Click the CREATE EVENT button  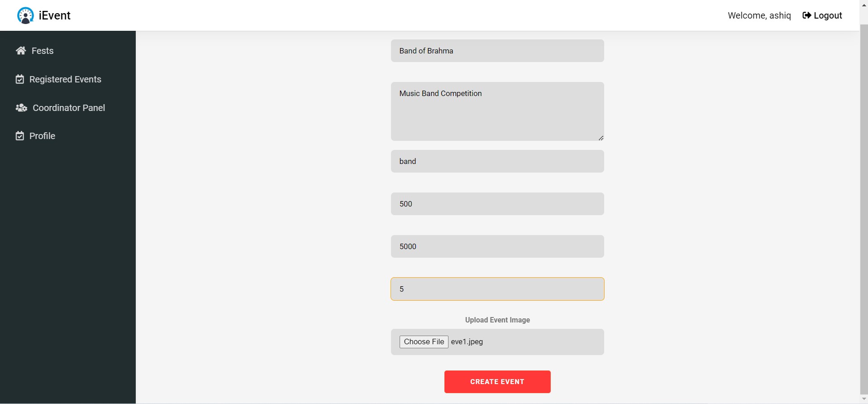(x=497, y=381)
